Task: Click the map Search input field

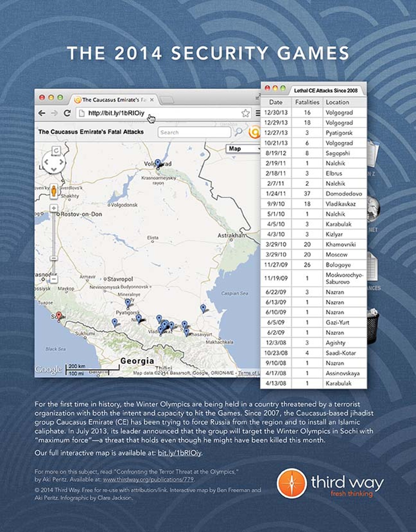Action: (194, 132)
